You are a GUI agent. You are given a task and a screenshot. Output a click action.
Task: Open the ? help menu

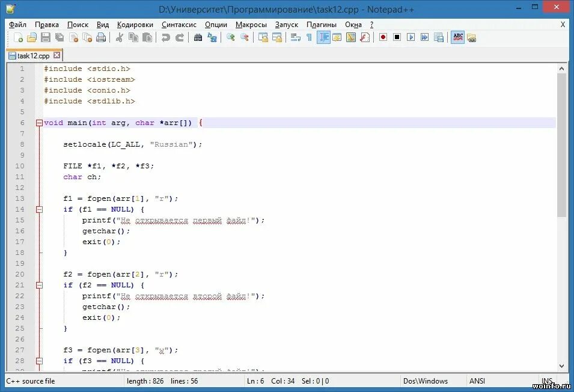[371, 25]
